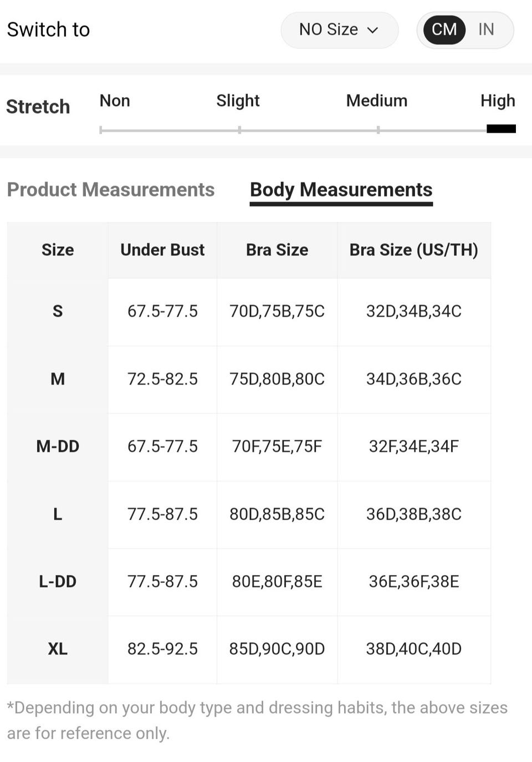Select the Body Measurements tab

pos(341,190)
